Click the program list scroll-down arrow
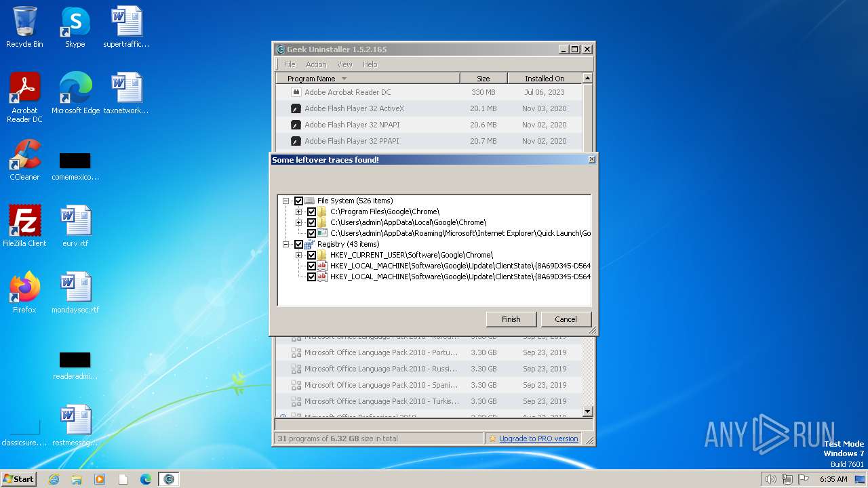The height and width of the screenshot is (488, 868). (587, 411)
